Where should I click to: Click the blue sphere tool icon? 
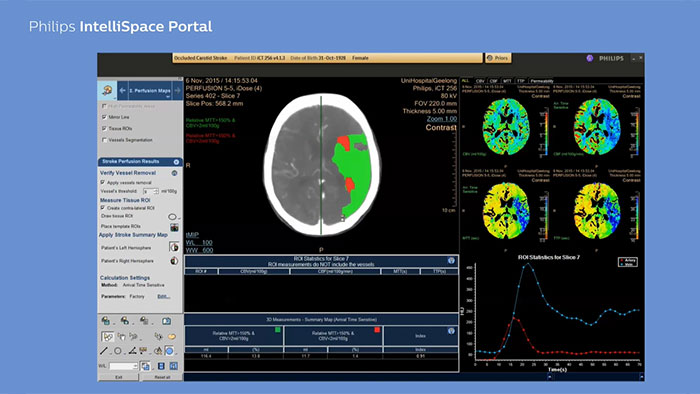170,351
